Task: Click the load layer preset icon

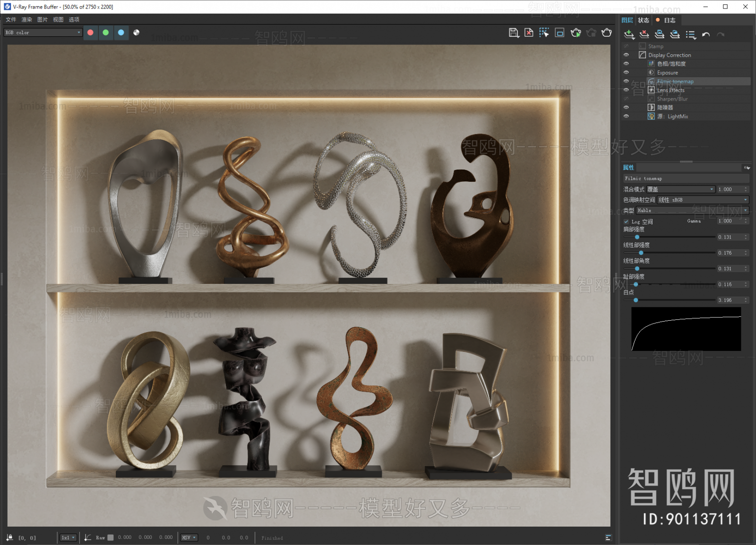Action: (x=675, y=34)
